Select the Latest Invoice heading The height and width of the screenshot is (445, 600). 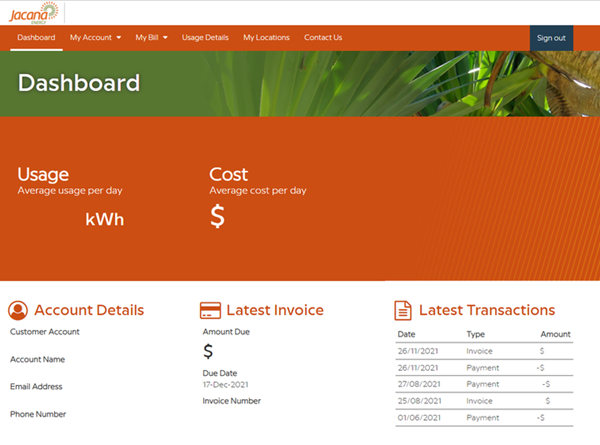coord(275,310)
